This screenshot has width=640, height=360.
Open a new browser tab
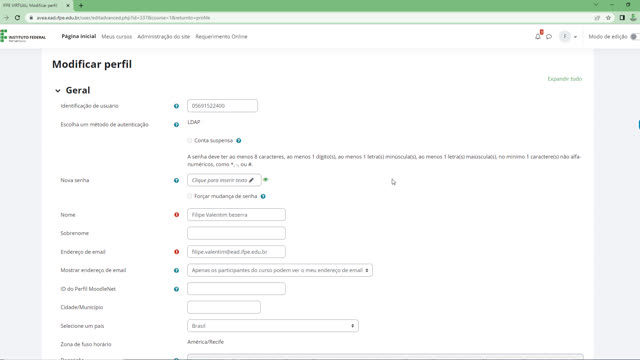[x=81, y=5]
